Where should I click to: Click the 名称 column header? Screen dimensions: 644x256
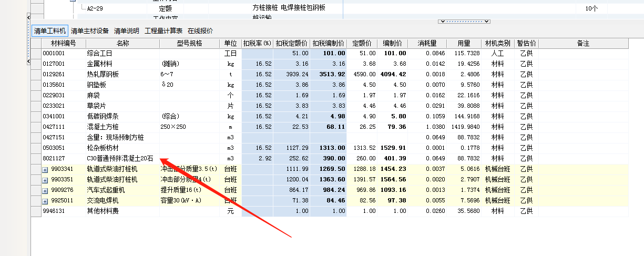[122, 43]
